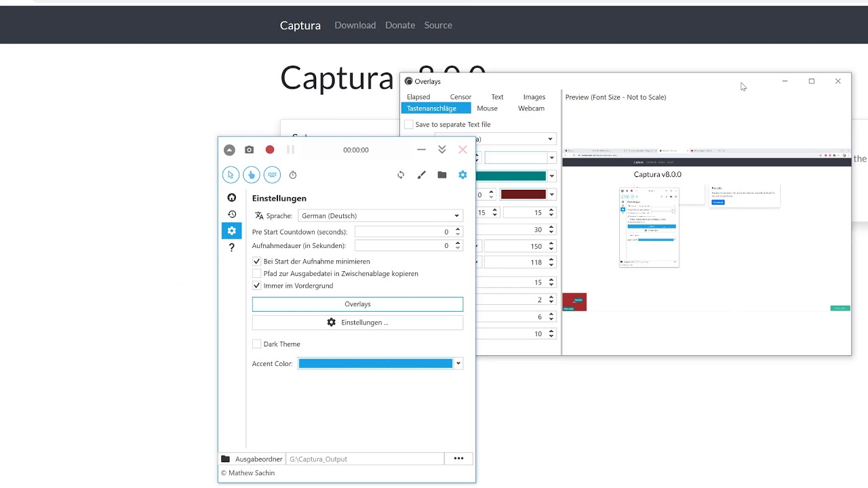Open the Donate link in website navbar
The image size is (868, 488).
(400, 25)
